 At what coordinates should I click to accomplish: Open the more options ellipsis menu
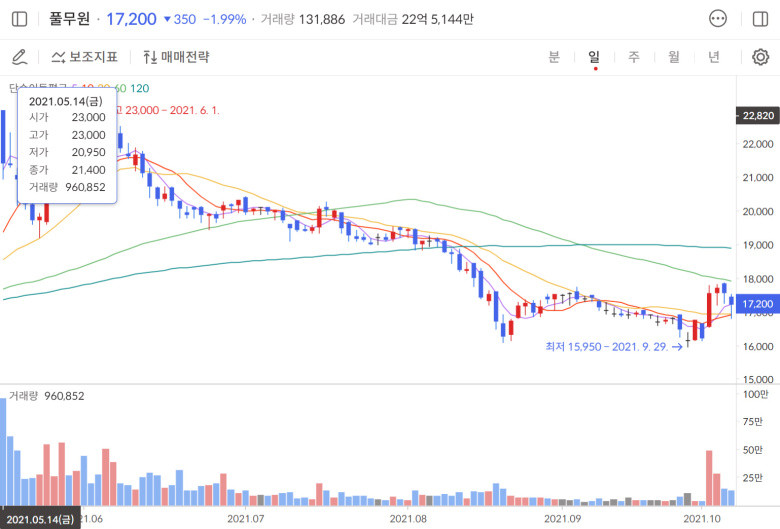[x=718, y=19]
